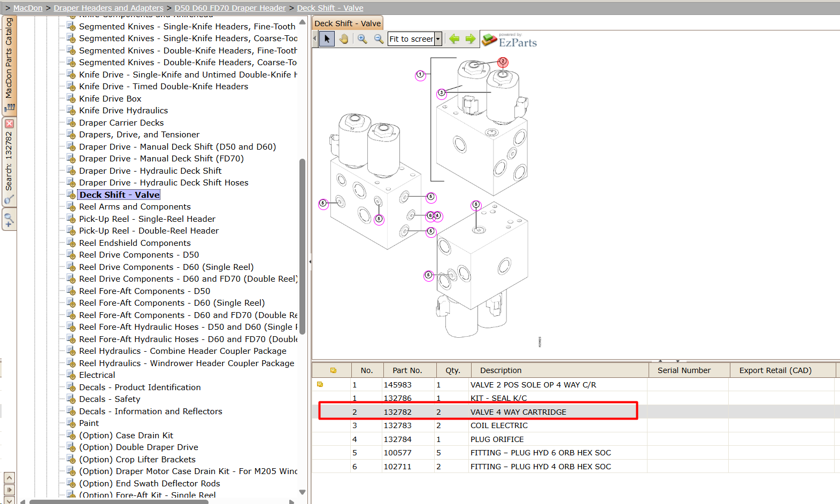Open the Fit to screen zoom dropdown

[438, 39]
